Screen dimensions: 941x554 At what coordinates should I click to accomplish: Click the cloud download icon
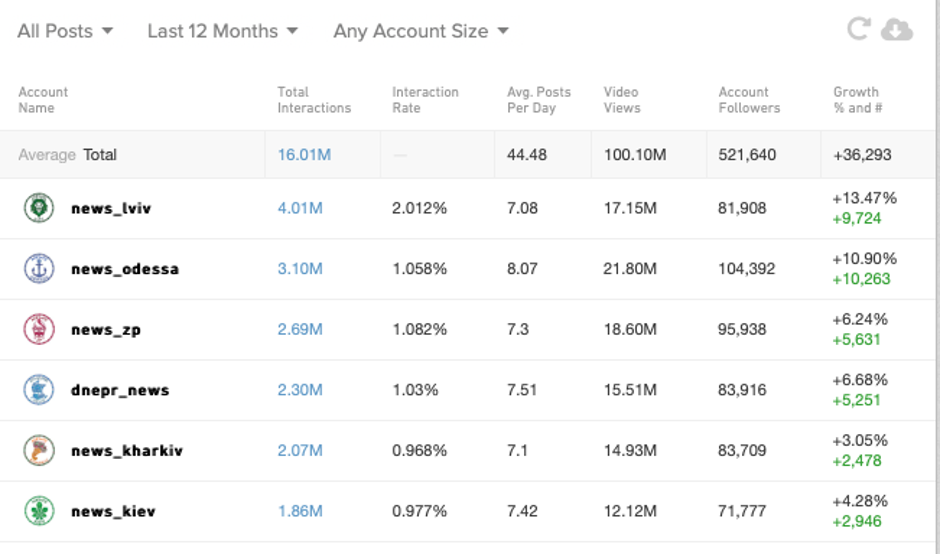(x=896, y=30)
